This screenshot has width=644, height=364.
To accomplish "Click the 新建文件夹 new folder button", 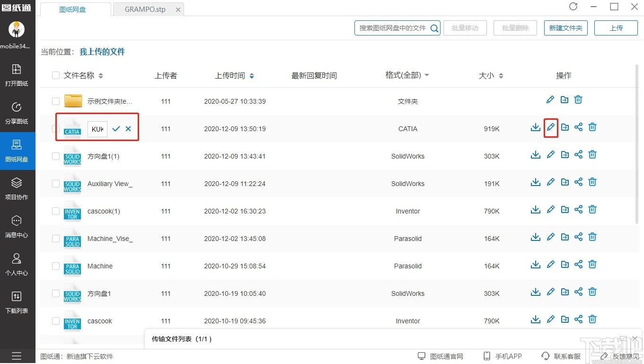I will [x=565, y=27].
